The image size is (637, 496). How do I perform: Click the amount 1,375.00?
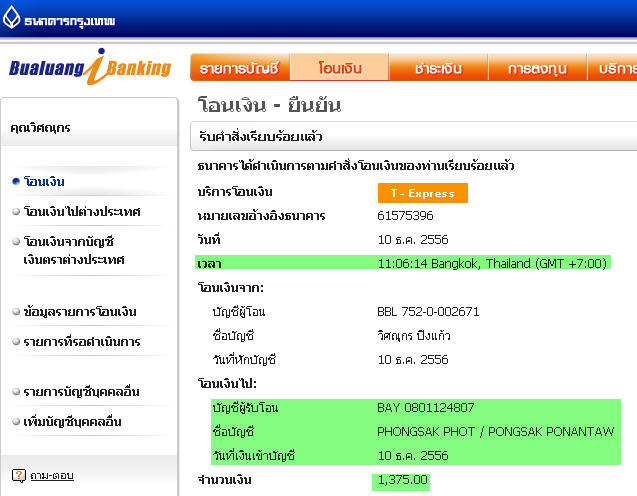[403, 480]
